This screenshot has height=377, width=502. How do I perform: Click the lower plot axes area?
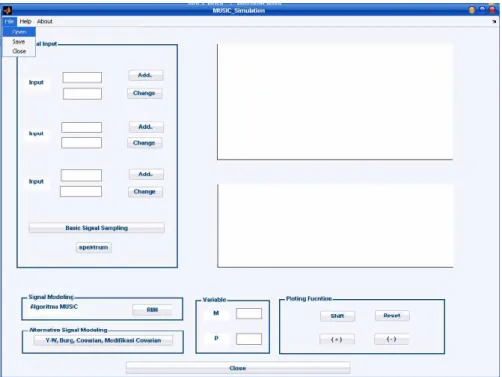click(x=335, y=226)
